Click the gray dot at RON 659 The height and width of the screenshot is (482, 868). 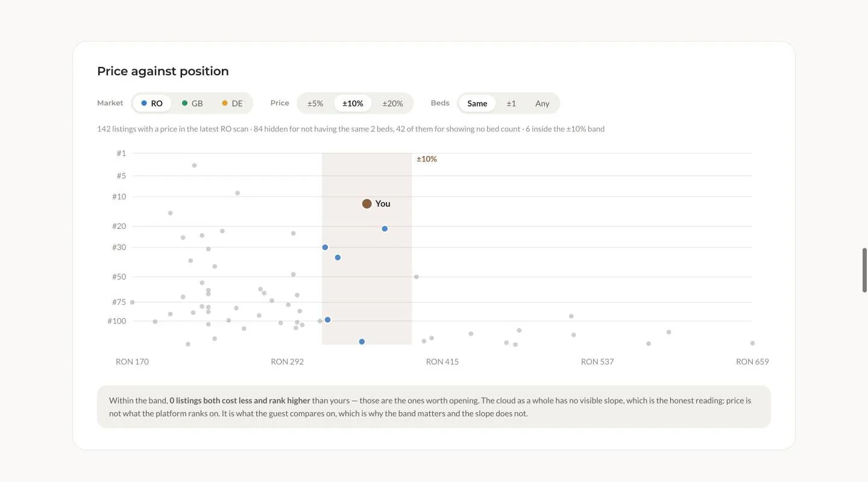752,343
